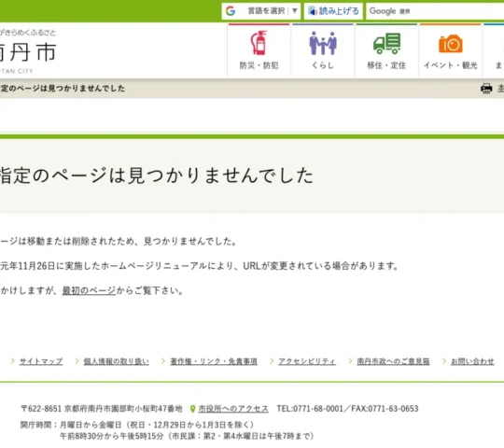This screenshot has width=504, height=448.
Task: Click the Google G logo icon
Action: point(231,11)
